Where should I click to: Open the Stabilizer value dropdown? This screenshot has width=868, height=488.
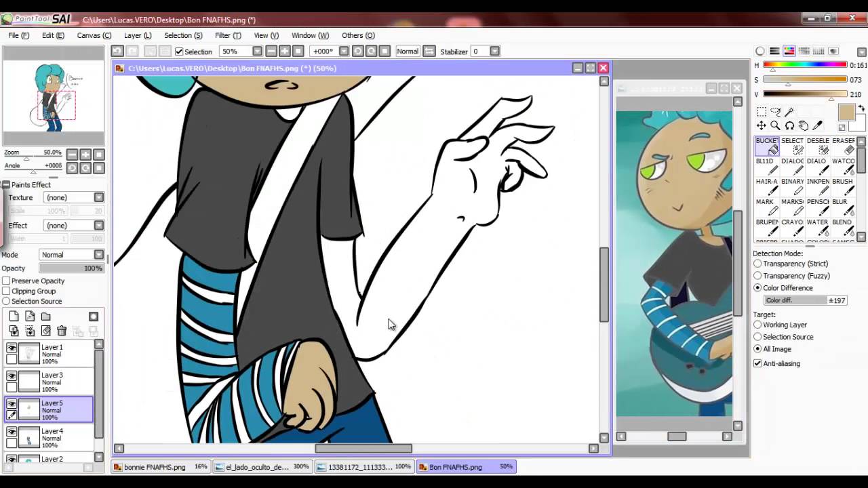point(495,52)
